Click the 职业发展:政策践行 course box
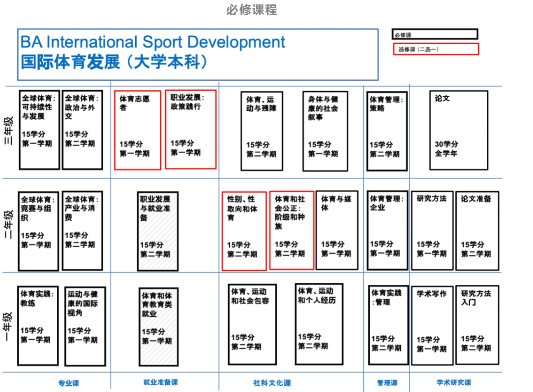Viewport: 533px width, 392px height. click(191, 129)
